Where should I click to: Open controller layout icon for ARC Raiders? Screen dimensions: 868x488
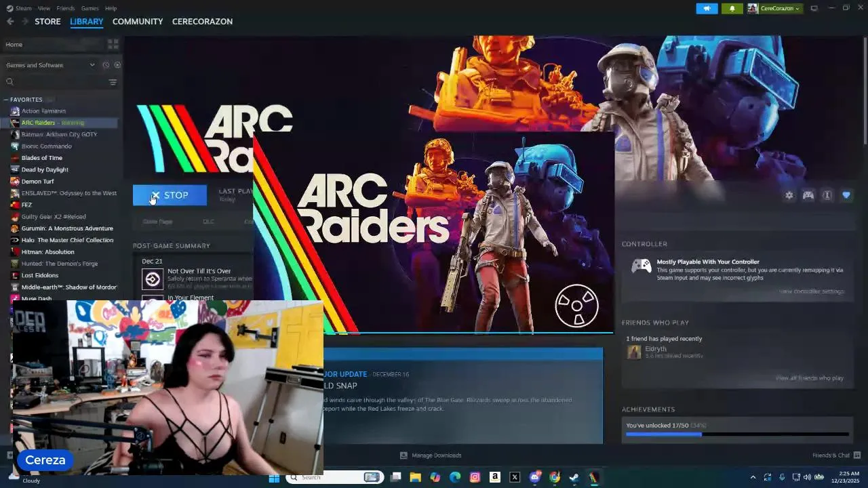(x=808, y=195)
